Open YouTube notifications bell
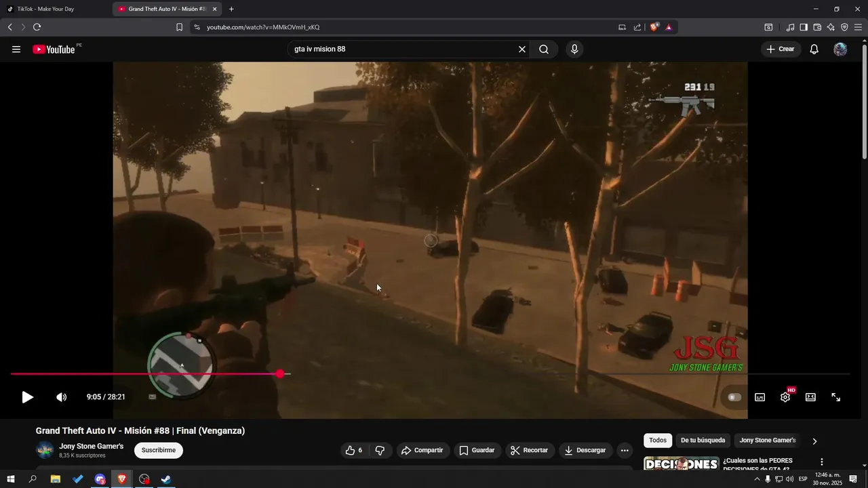Image resolution: width=868 pixels, height=488 pixels. click(814, 49)
